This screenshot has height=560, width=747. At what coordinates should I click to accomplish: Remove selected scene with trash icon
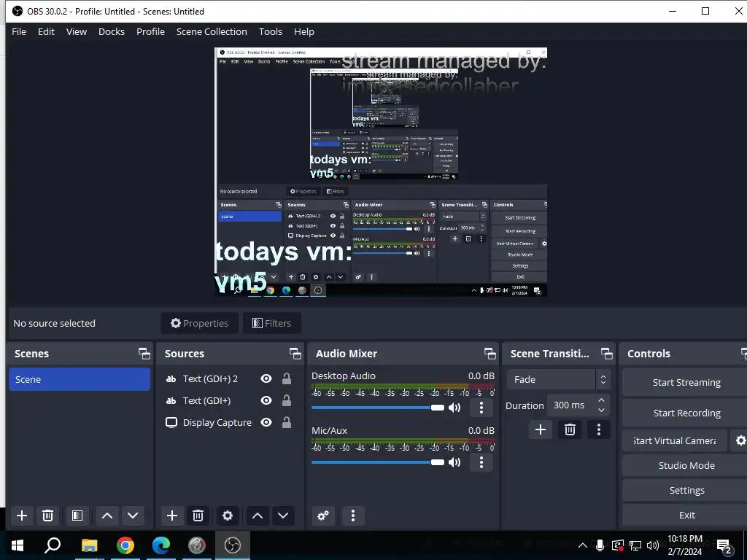[47, 516]
